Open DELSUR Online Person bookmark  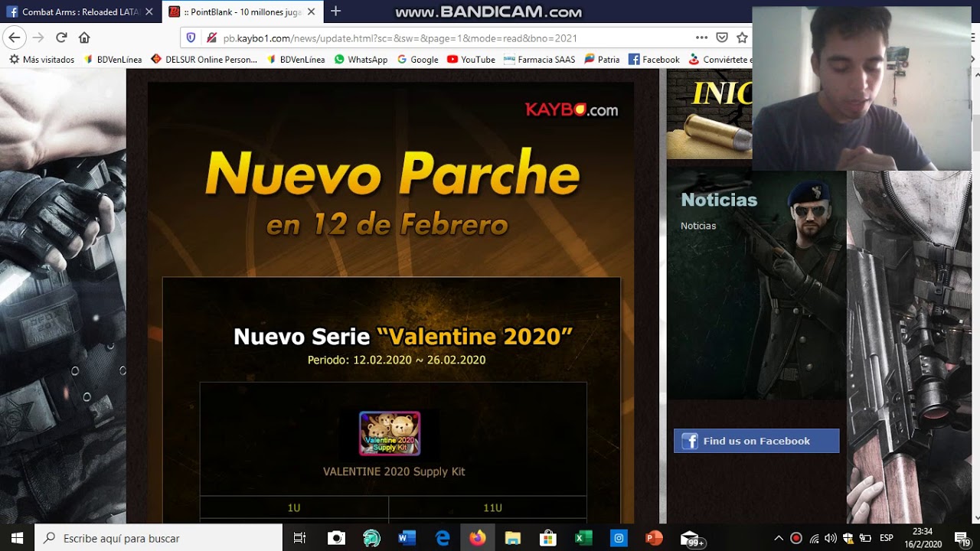[x=204, y=59]
